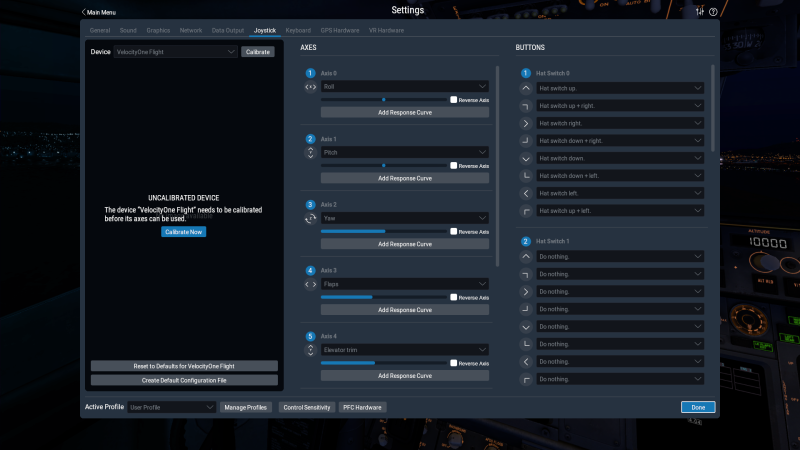Switch to the Network tab
This screenshot has width=800, height=450.
click(191, 31)
